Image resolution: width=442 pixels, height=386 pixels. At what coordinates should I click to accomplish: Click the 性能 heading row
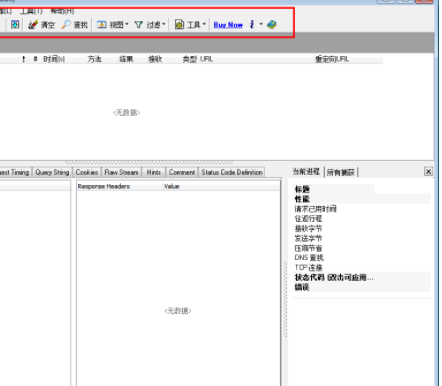point(362,199)
